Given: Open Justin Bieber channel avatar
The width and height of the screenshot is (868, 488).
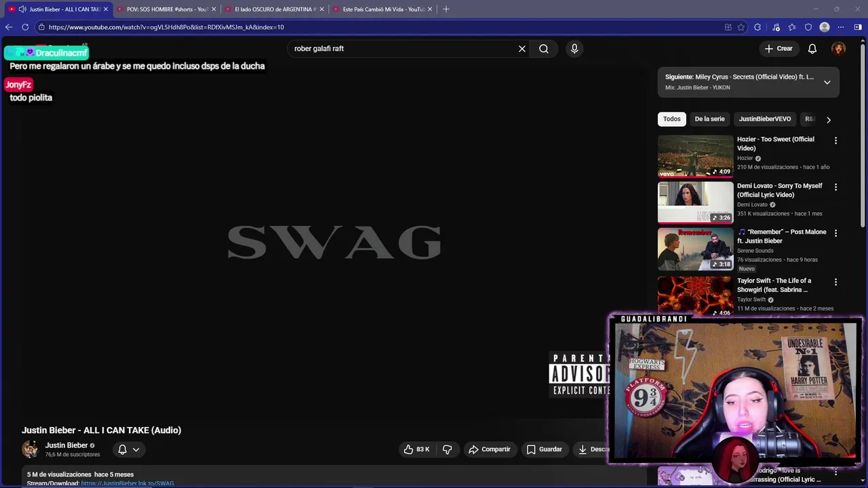Looking at the screenshot, I should point(31,449).
